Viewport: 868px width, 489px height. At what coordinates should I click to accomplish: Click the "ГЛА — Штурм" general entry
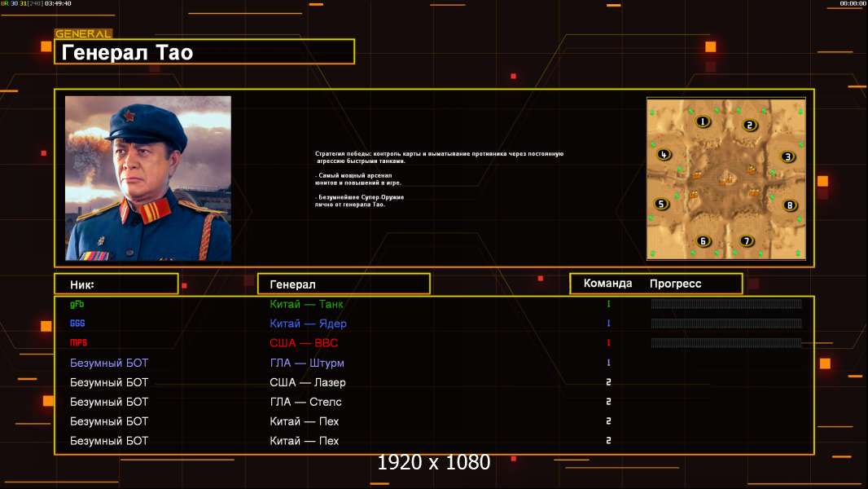point(307,363)
